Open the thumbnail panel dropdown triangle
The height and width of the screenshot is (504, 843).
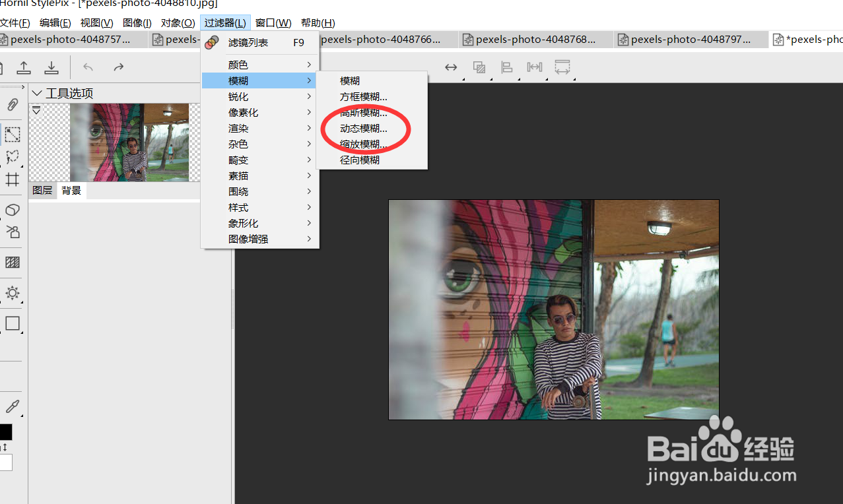[x=36, y=110]
